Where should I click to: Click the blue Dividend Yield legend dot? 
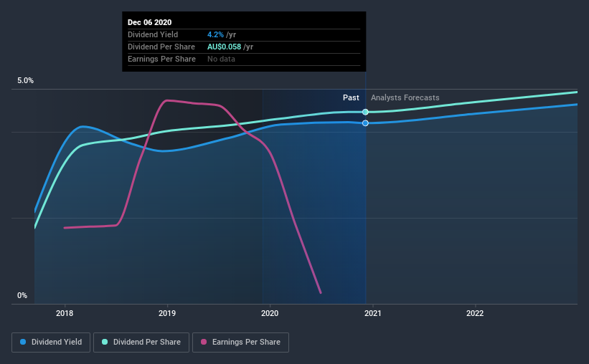click(x=23, y=342)
